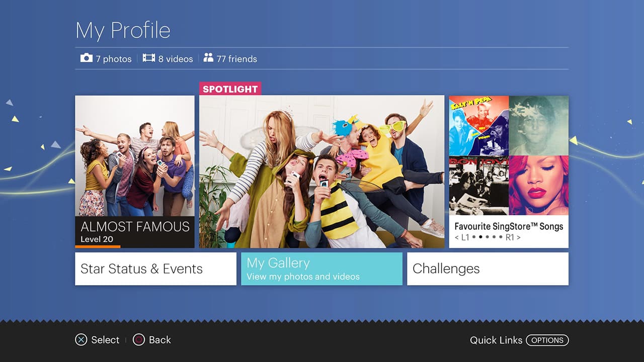This screenshot has height=362, width=644.
Task: Select the Salt-N-Pepa album cover
Action: coord(478,126)
